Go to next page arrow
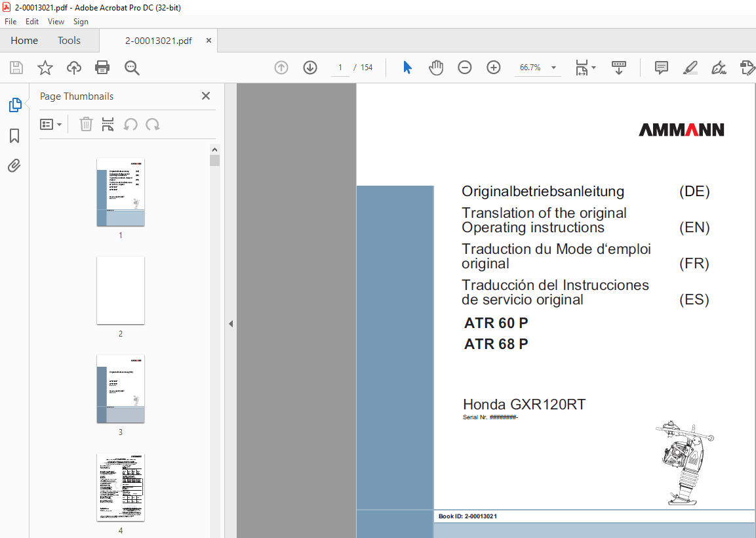This screenshot has width=756, height=538. pyautogui.click(x=310, y=68)
